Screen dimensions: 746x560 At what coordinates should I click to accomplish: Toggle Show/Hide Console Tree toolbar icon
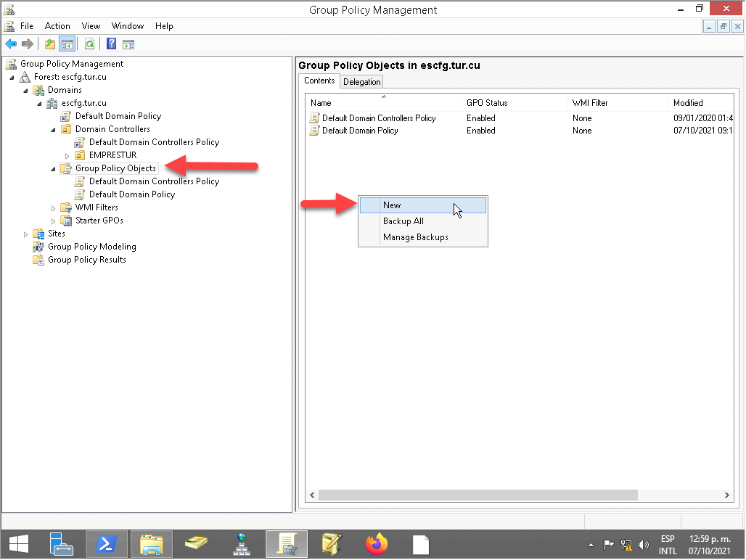[67, 44]
